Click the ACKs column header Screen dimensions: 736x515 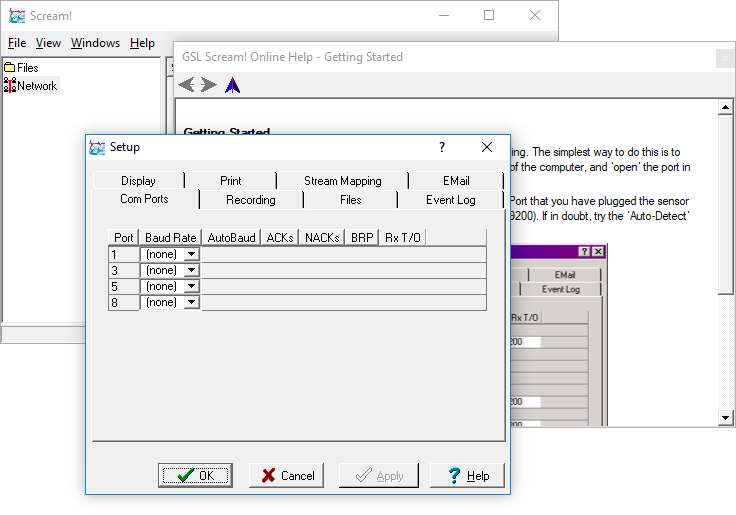point(280,238)
